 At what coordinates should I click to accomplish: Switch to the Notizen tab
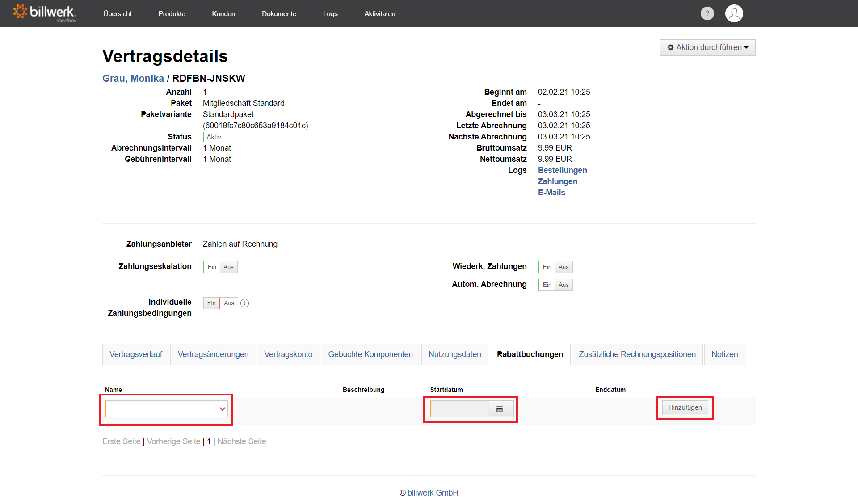[725, 354]
